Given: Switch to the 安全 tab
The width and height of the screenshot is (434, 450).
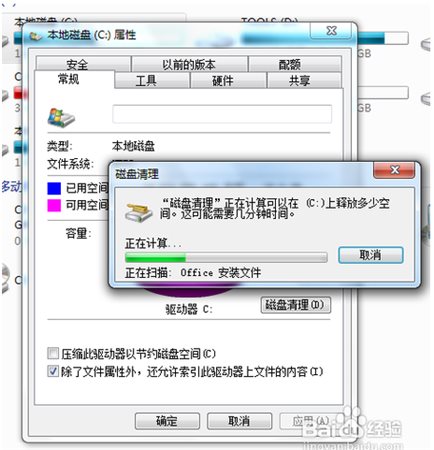Looking at the screenshot, I should (x=77, y=64).
